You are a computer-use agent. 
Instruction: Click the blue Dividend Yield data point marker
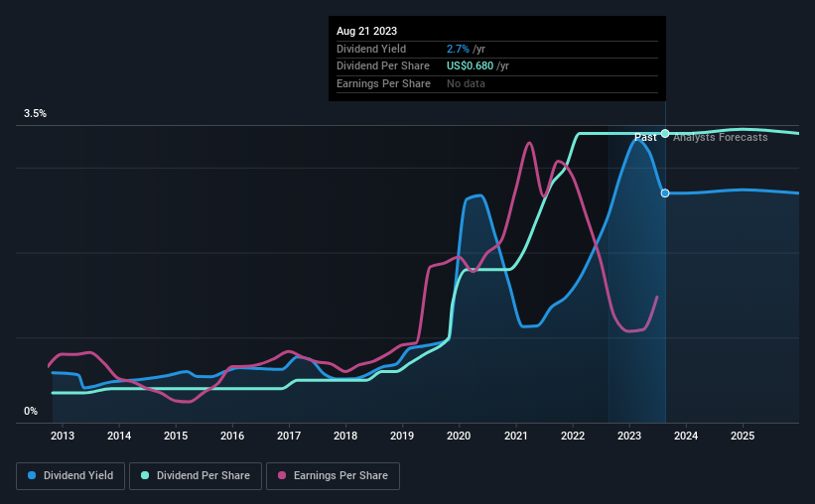tap(665, 193)
